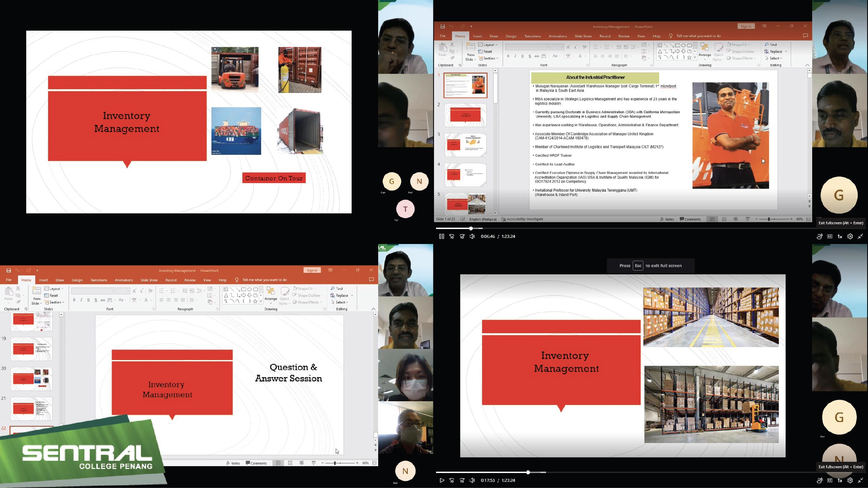Toggle Italic in the practitioner-slide PowerPoint ribbon
868x488 pixels.
[x=515, y=56]
